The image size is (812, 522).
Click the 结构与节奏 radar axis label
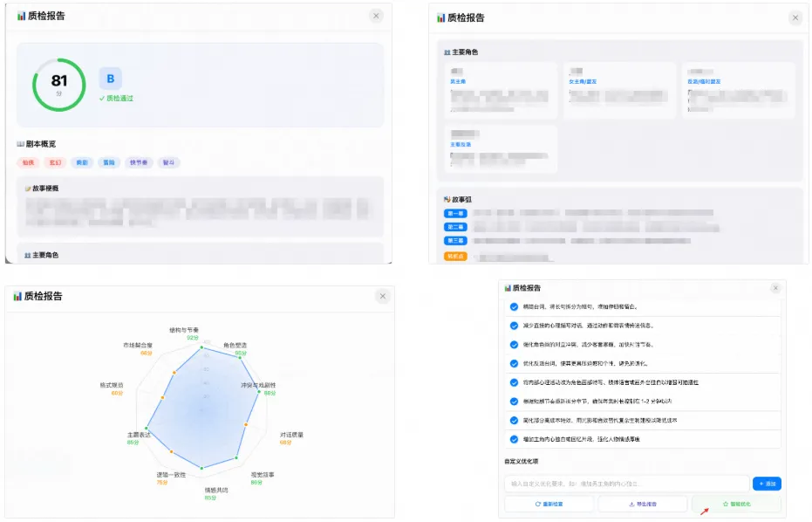[x=184, y=330]
